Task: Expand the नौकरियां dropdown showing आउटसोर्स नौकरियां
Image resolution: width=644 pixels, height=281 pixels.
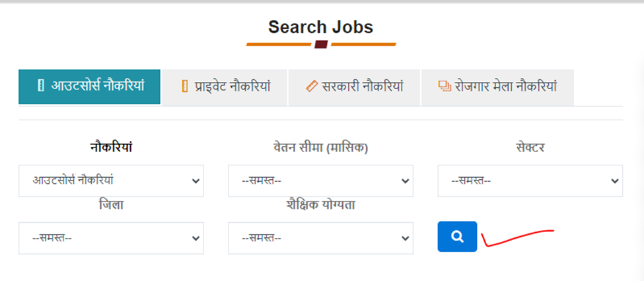Action: click(x=111, y=181)
